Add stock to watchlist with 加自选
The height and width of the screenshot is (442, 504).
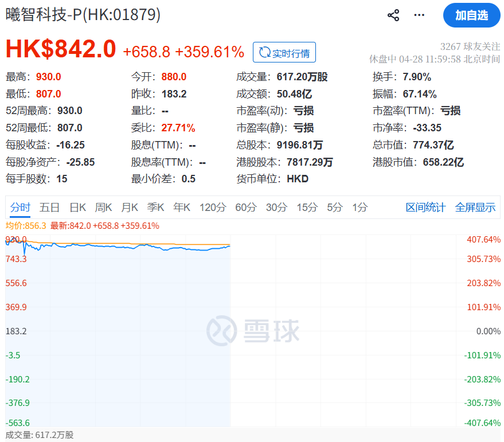coord(471,15)
